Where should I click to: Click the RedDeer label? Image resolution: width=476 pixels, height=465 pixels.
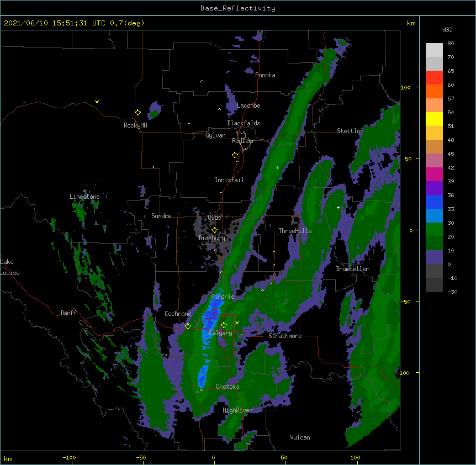tap(243, 141)
